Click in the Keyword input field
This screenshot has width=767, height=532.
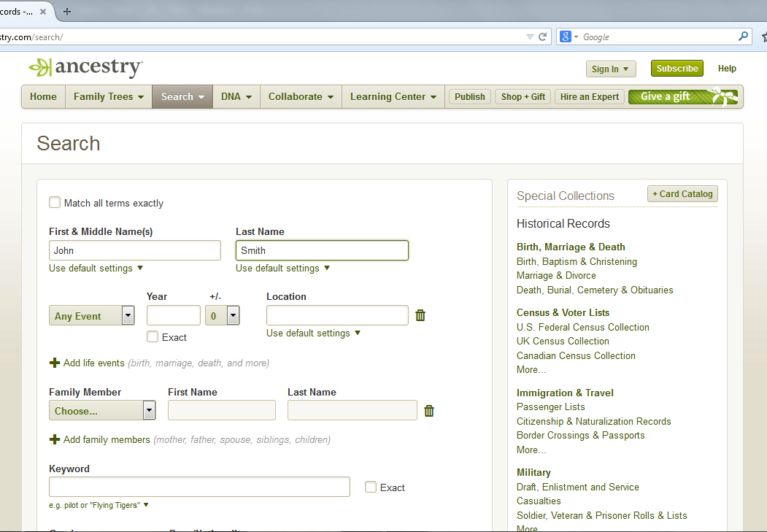point(199,487)
